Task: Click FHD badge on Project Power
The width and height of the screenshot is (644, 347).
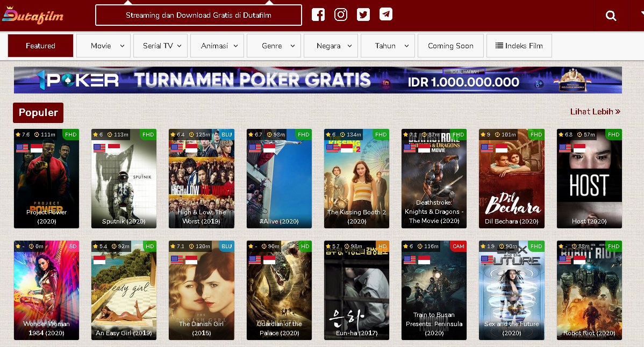Action: pyautogui.click(x=70, y=134)
